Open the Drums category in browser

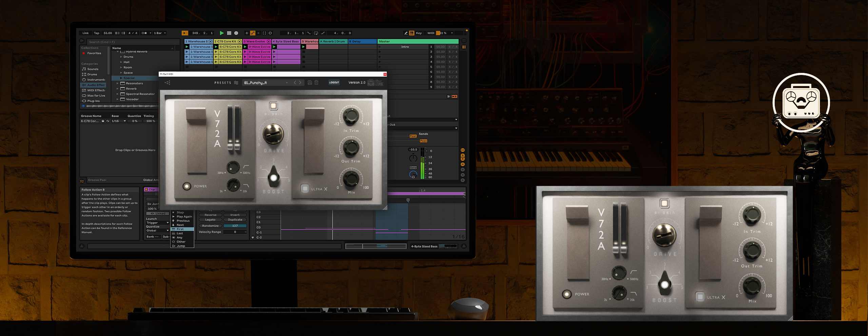click(x=92, y=74)
